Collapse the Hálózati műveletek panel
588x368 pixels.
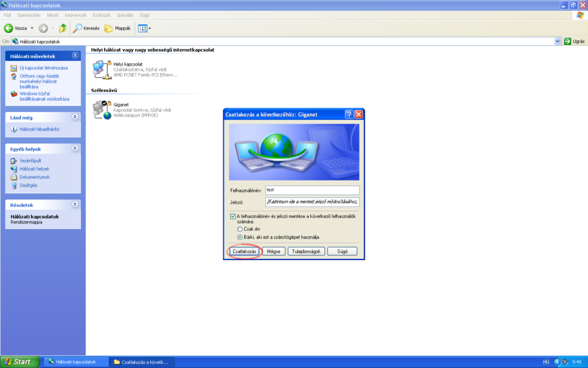[x=76, y=55]
